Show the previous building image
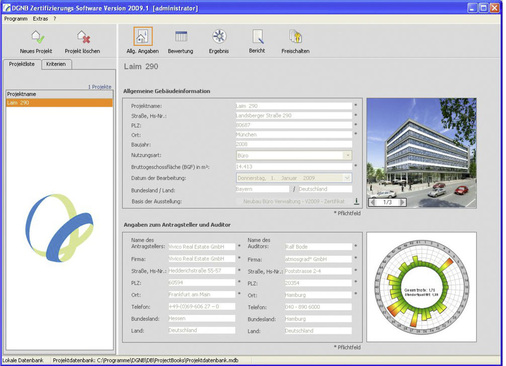 [373, 202]
